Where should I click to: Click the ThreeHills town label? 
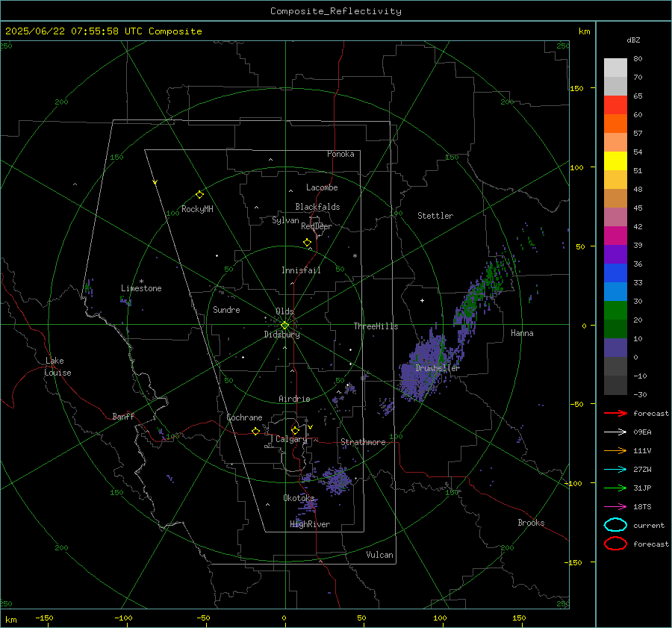tap(376, 326)
